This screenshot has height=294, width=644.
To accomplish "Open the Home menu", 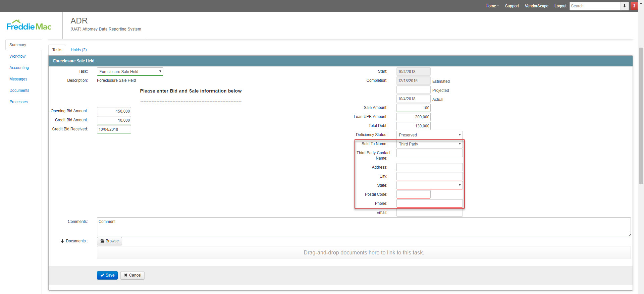I will tap(492, 6).
